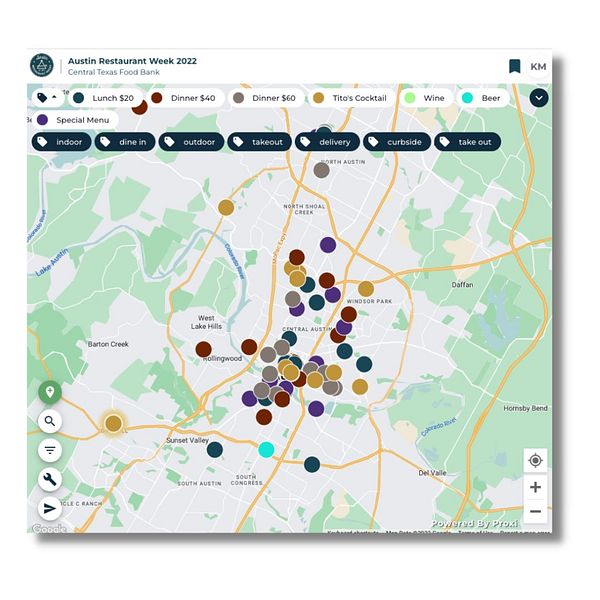
Task: Toggle the Lunch $20 category filter
Action: pos(105,98)
